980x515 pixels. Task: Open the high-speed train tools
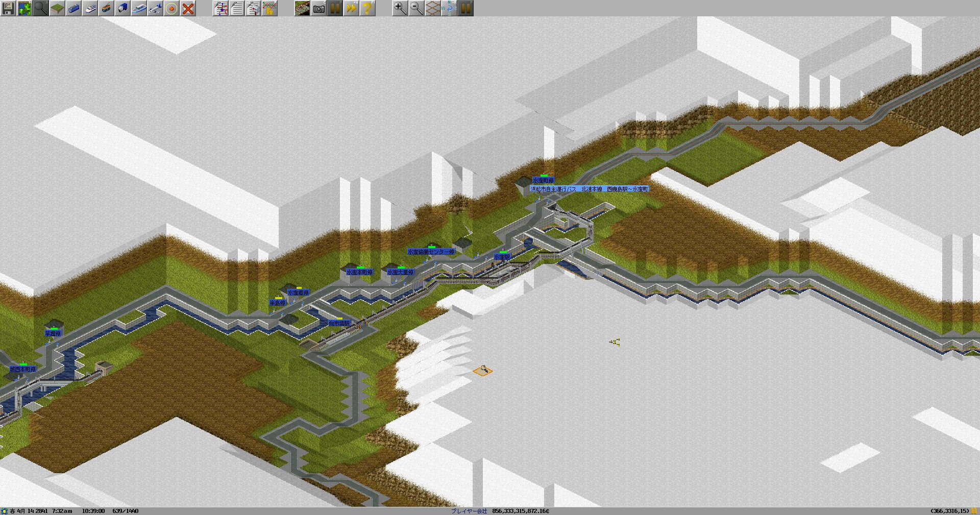click(x=90, y=8)
